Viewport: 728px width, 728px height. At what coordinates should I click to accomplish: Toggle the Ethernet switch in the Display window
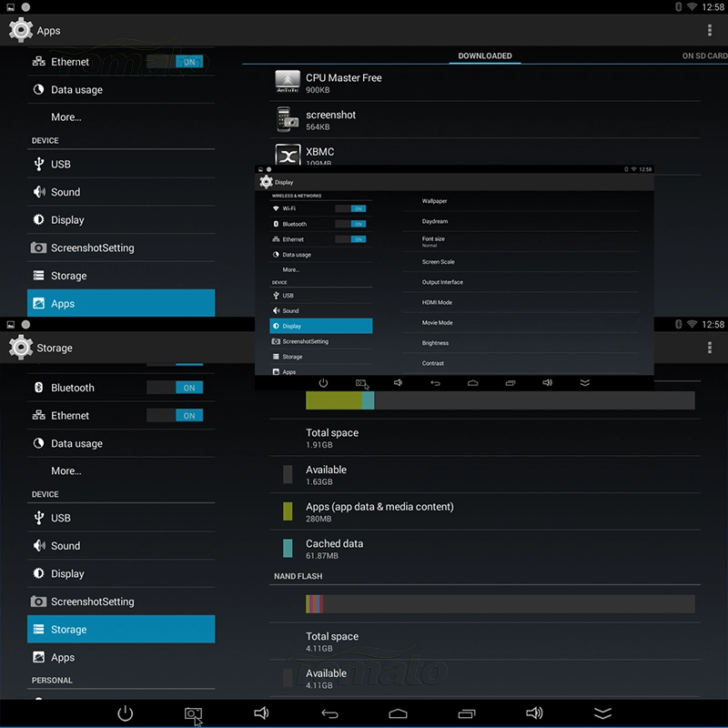coord(350,239)
